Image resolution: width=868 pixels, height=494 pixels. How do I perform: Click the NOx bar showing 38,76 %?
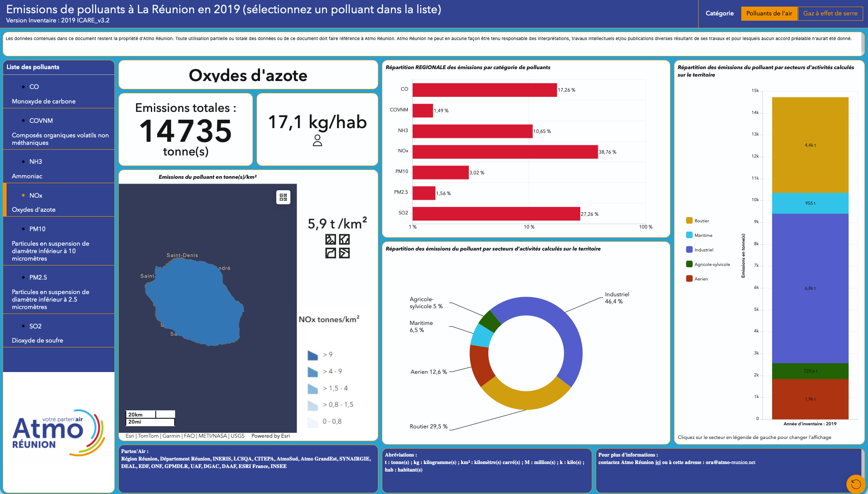tap(505, 152)
